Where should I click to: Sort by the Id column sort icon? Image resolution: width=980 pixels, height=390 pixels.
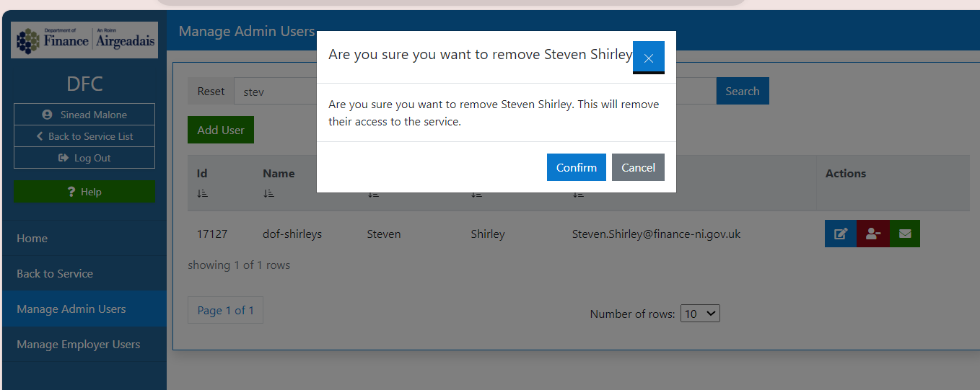pos(202,193)
